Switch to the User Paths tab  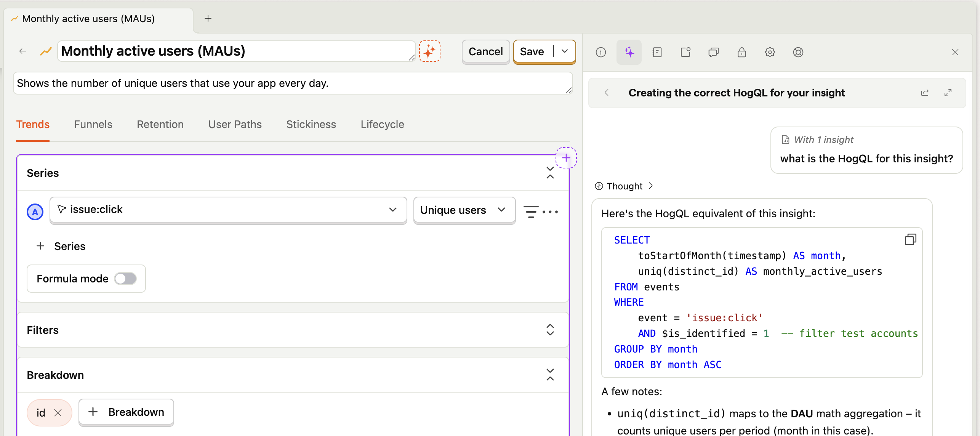(x=235, y=125)
